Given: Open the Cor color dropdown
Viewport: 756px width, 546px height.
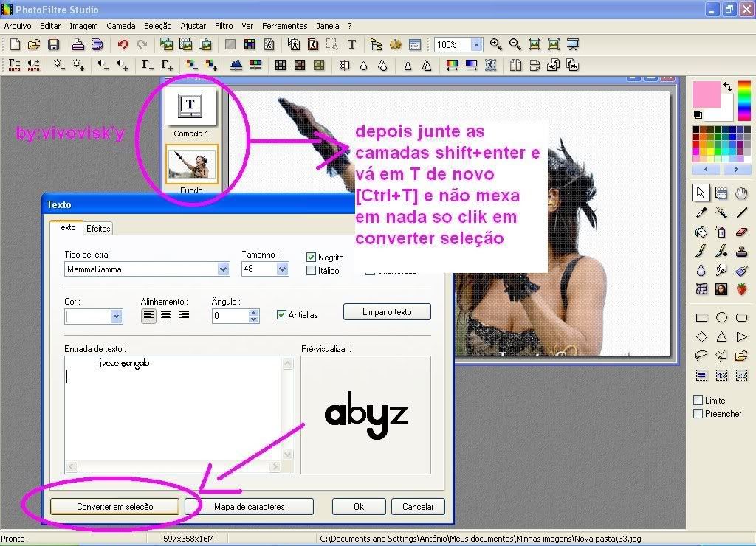Looking at the screenshot, I should click(x=116, y=317).
